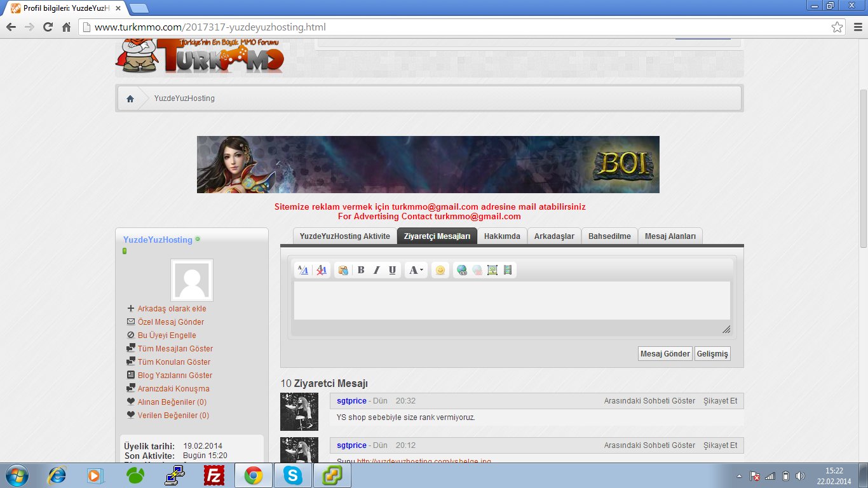
Task: Click sgtprice avatar on the 20:32 message
Action: pyautogui.click(x=299, y=412)
